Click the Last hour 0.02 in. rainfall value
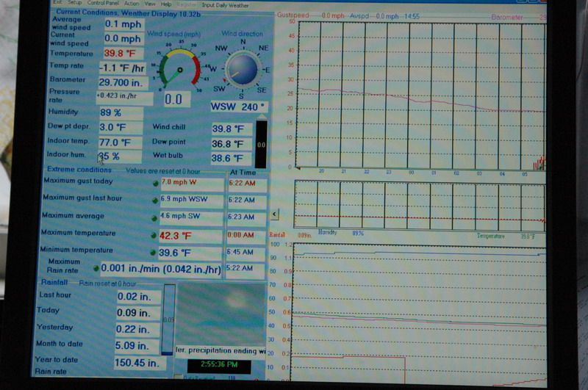This screenshot has width=588, height=390. [x=139, y=297]
